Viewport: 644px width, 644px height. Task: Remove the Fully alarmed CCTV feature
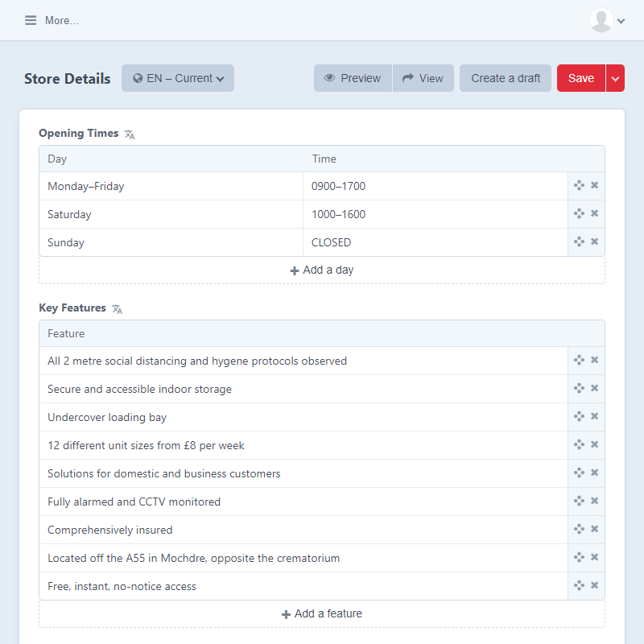point(594,501)
